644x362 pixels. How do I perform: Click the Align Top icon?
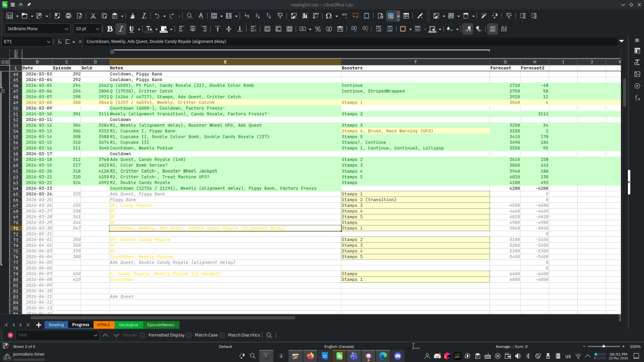click(218, 29)
